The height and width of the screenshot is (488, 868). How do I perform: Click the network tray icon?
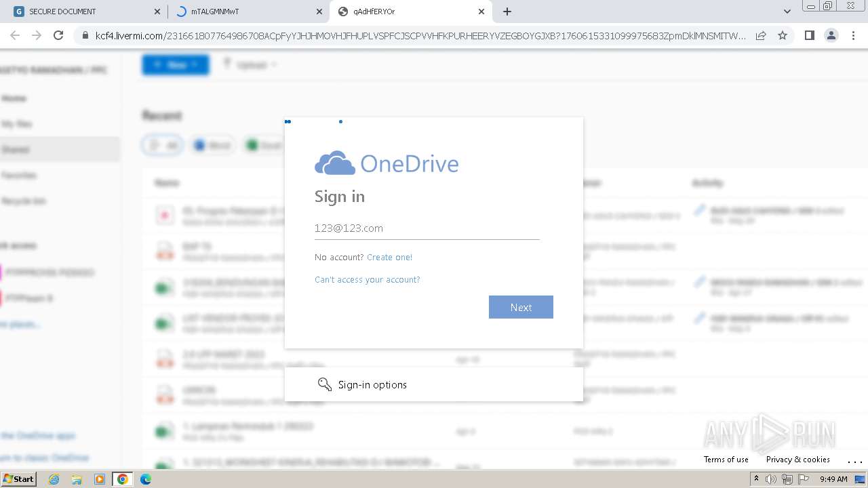pos(787,479)
